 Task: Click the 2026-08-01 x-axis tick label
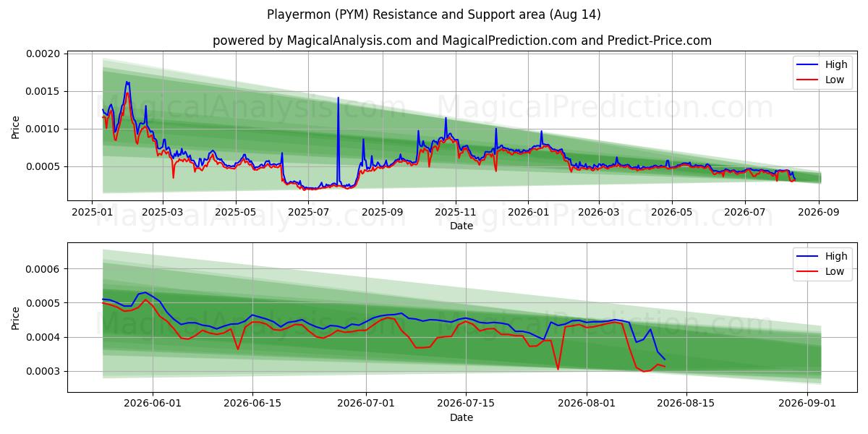pos(587,404)
